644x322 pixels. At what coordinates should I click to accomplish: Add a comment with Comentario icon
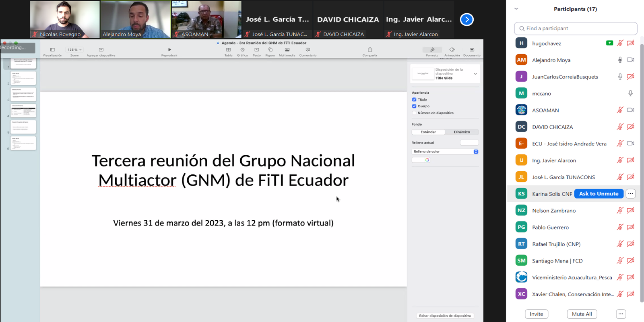point(308,50)
